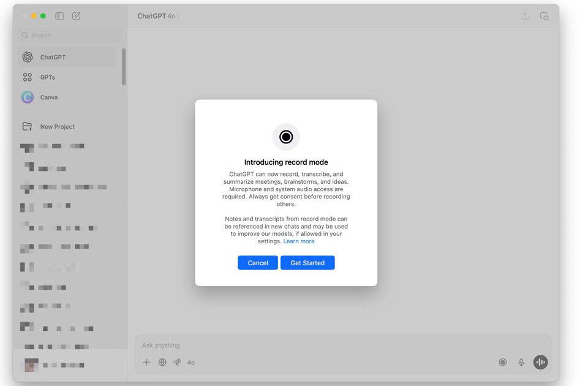Open the 4o model picker in composer
The image size is (588, 386).
coord(191,362)
